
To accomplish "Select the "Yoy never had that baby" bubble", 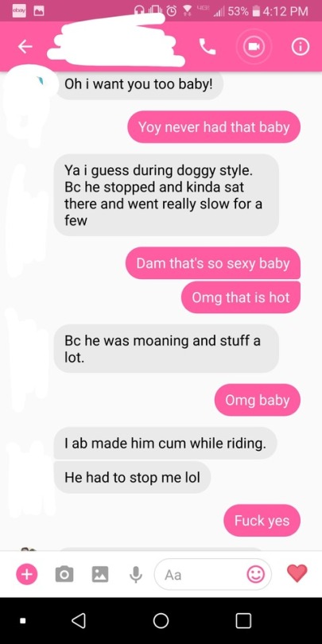I will (x=214, y=127).
